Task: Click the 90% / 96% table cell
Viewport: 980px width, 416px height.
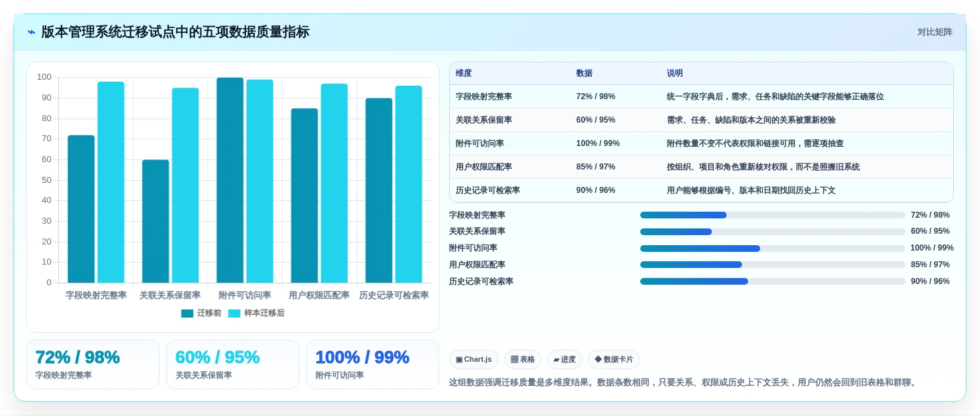Action: coord(596,190)
